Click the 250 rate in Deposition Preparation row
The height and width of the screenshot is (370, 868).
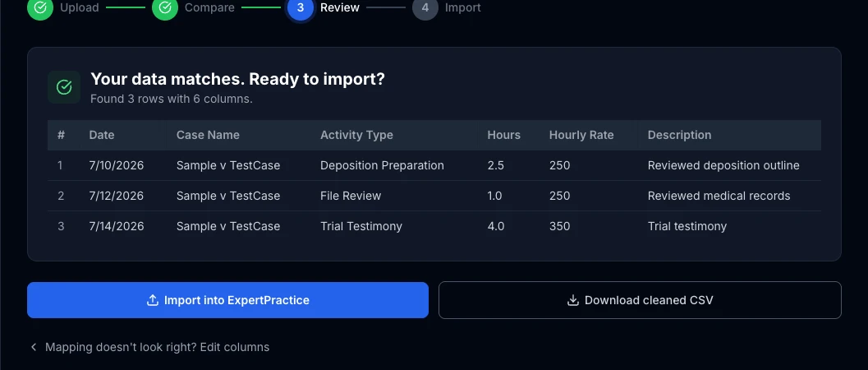coord(560,165)
